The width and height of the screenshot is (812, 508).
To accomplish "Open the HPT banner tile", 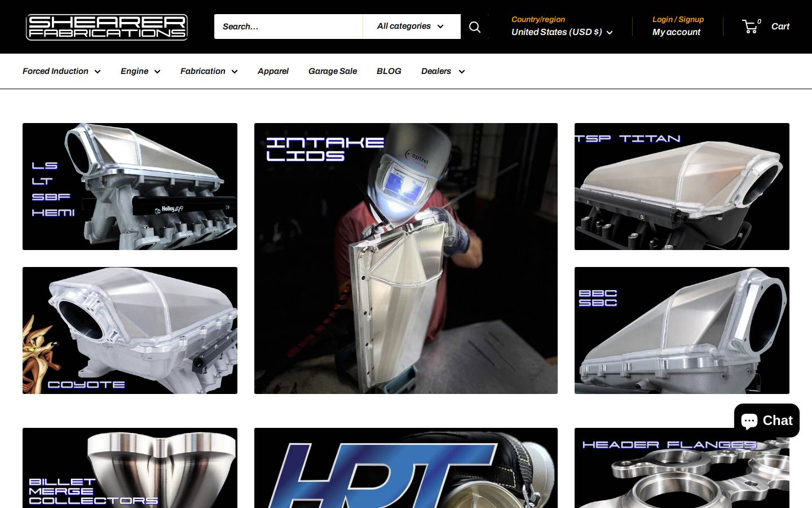I will tap(406, 468).
